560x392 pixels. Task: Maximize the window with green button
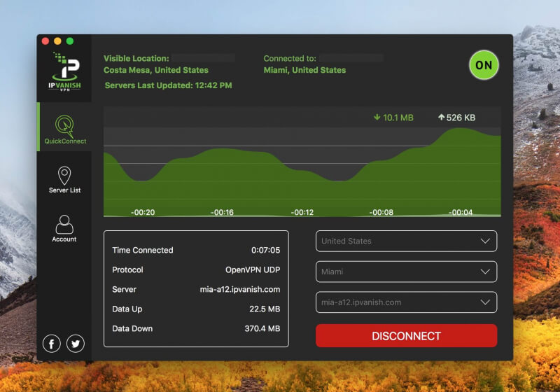[x=70, y=41]
